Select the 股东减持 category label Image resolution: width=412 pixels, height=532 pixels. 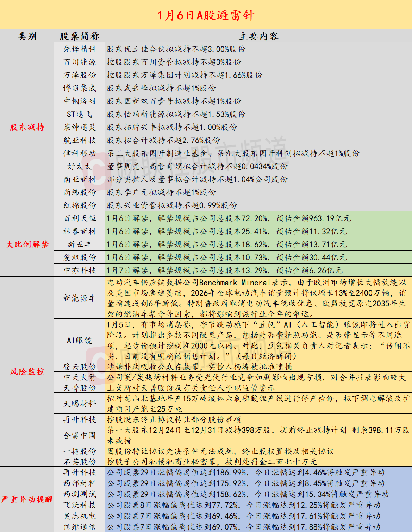(27, 127)
